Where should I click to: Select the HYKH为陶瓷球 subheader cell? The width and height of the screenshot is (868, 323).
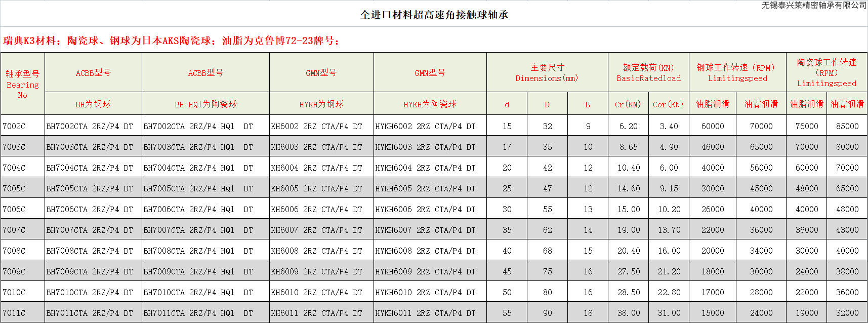(x=430, y=104)
